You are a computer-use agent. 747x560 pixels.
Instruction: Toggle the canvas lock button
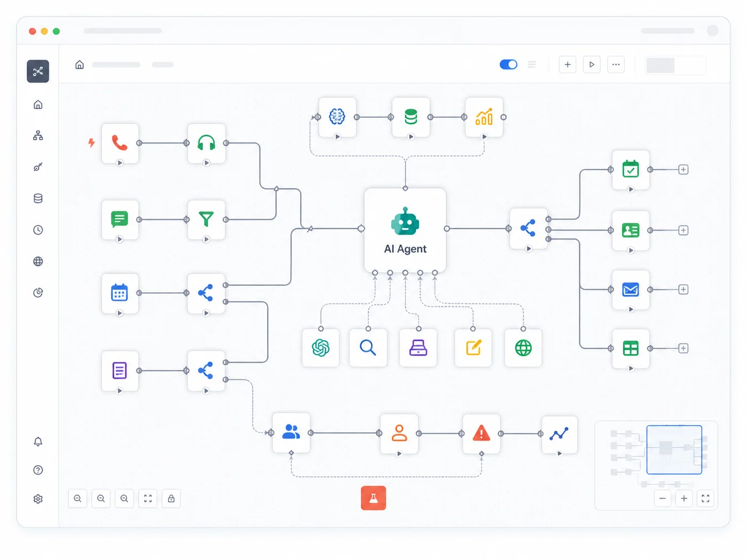tap(171, 499)
